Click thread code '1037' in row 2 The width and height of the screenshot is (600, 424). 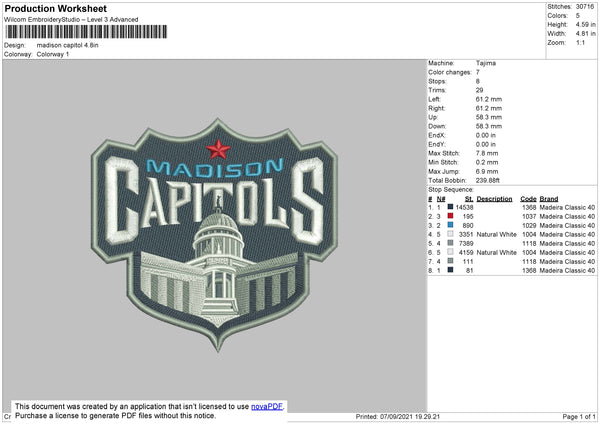pos(529,216)
